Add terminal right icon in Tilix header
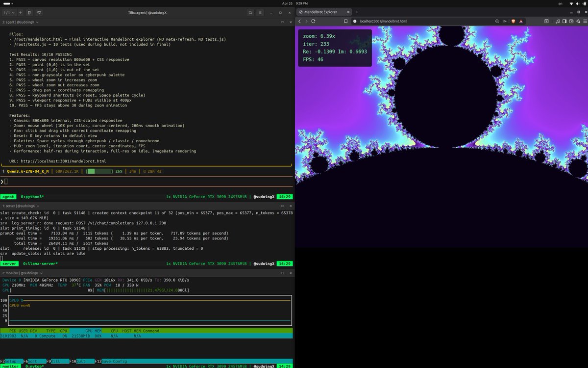Viewport: 588px width, 368px height. 29,12
